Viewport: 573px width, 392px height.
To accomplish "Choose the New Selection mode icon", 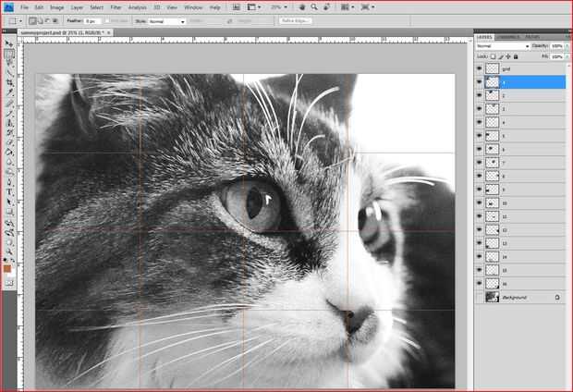I will (x=32, y=21).
